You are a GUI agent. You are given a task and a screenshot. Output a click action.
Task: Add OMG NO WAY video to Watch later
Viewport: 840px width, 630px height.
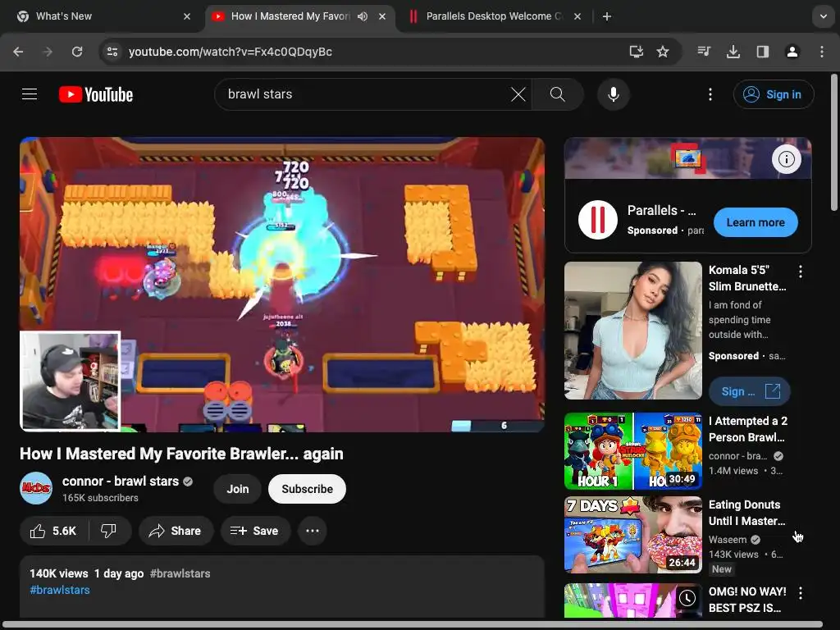[687, 598]
